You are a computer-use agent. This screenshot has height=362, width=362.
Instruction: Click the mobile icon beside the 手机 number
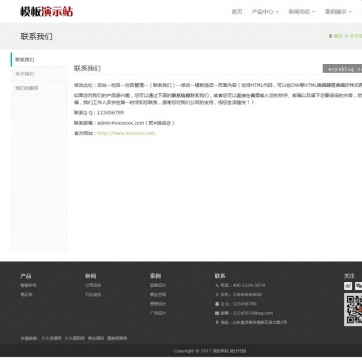[x=217, y=295]
